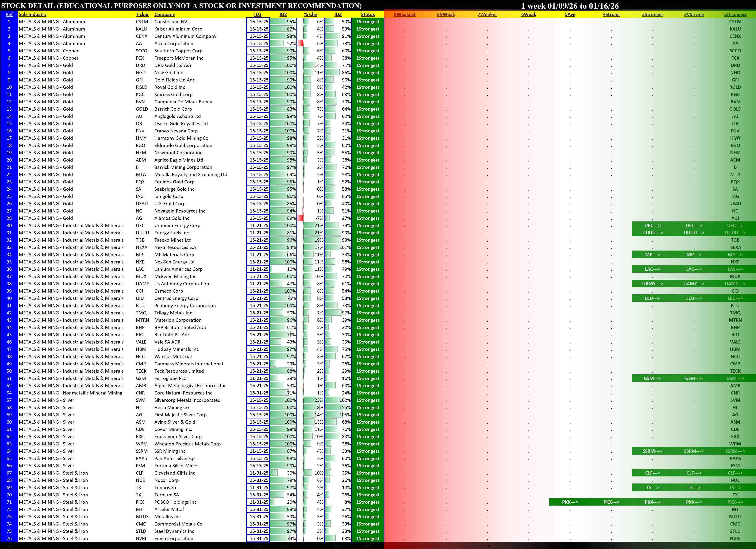This screenshot has height=549, width=756.
Task: Click the SSRM---> cell under 2VStrong
Action: coord(694,451)
